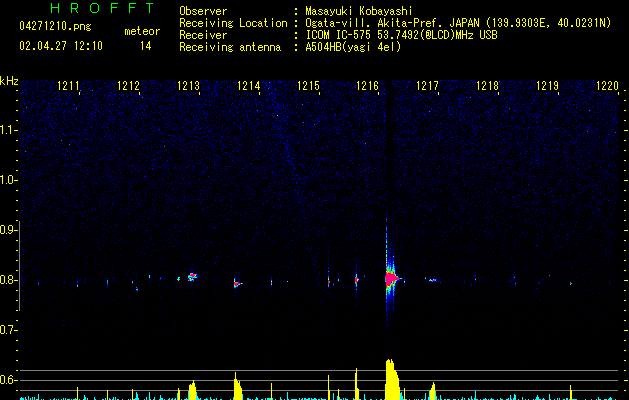Select the ICOM IC-575 receiver text

pyautogui.click(x=401, y=35)
